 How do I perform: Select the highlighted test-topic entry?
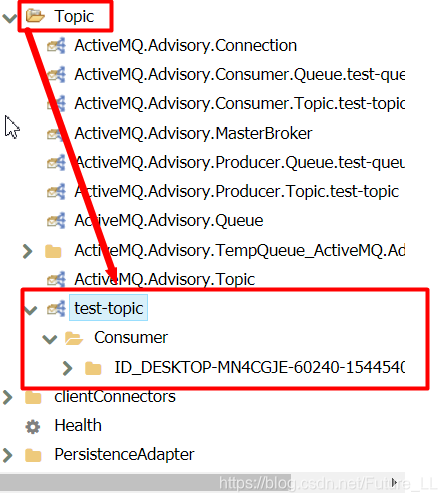tap(108, 308)
